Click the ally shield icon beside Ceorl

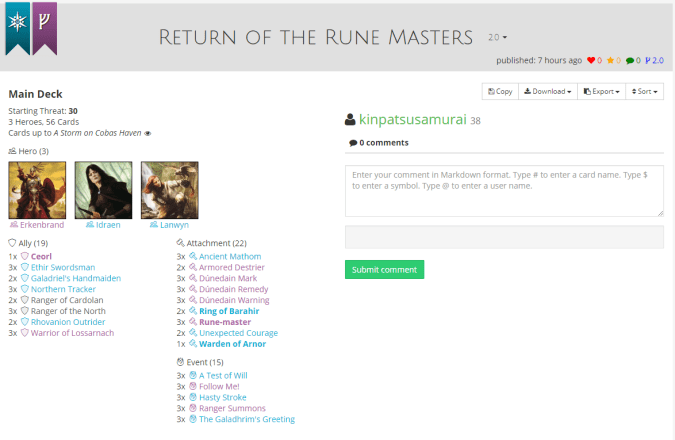pos(25,256)
